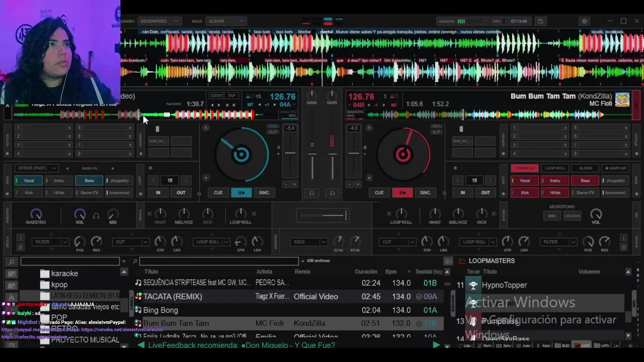Screen dimensions: 644x362
Task: Open the DESEMPEÑO layout dropdown
Action: [x=159, y=21]
